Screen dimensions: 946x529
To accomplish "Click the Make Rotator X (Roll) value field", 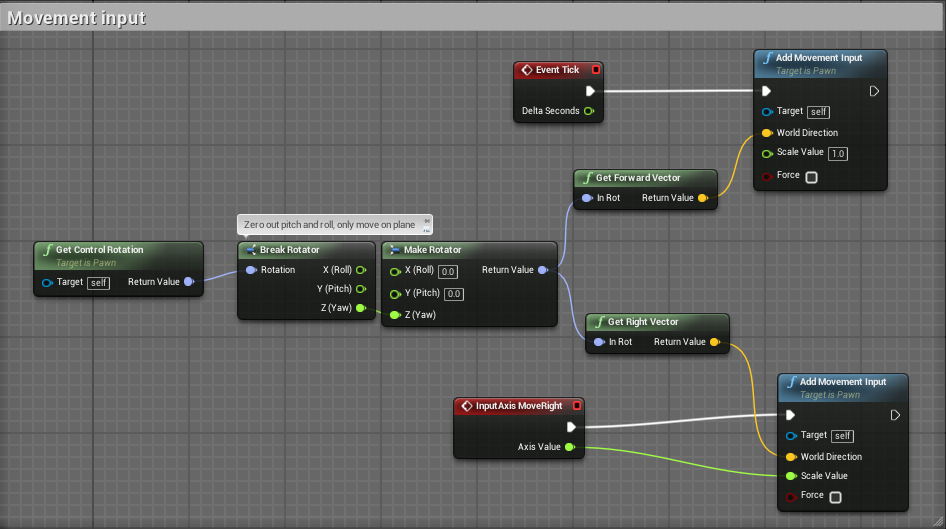I will pyautogui.click(x=449, y=271).
